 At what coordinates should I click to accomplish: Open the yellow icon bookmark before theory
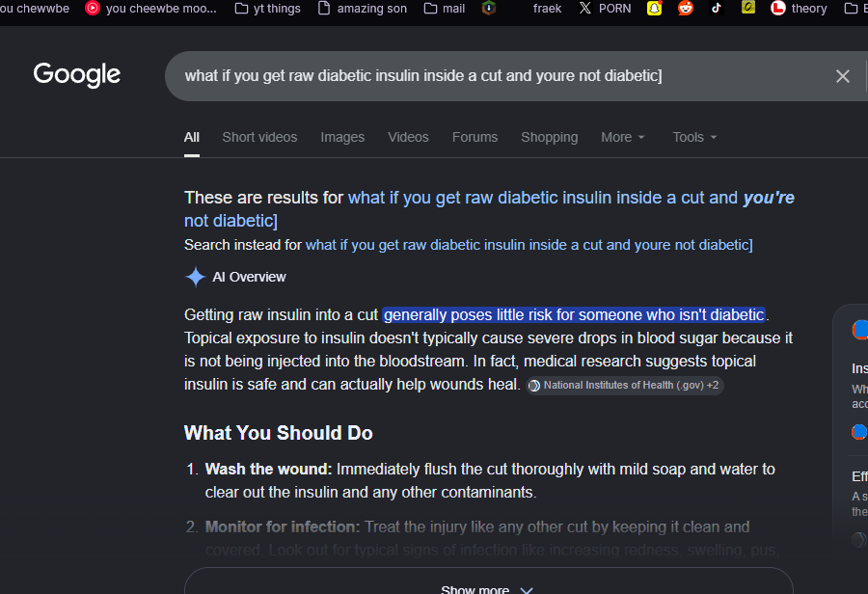pos(747,7)
